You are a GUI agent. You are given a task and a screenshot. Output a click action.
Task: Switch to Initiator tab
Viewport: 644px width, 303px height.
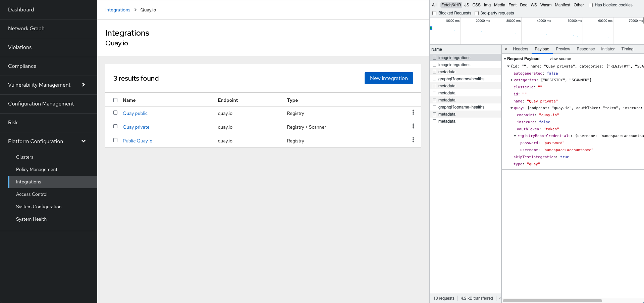pos(608,49)
